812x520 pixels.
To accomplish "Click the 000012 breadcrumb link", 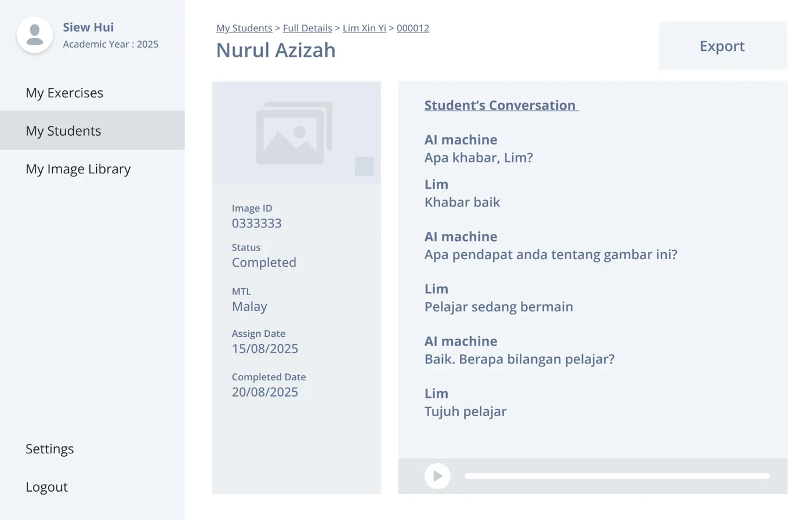I will (x=413, y=28).
